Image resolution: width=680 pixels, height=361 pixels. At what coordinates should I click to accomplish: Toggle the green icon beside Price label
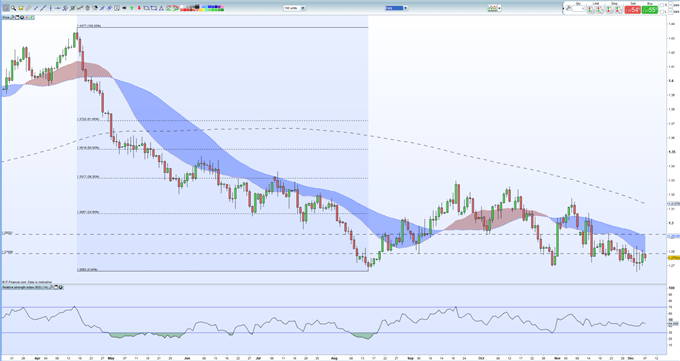coord(32,17)
